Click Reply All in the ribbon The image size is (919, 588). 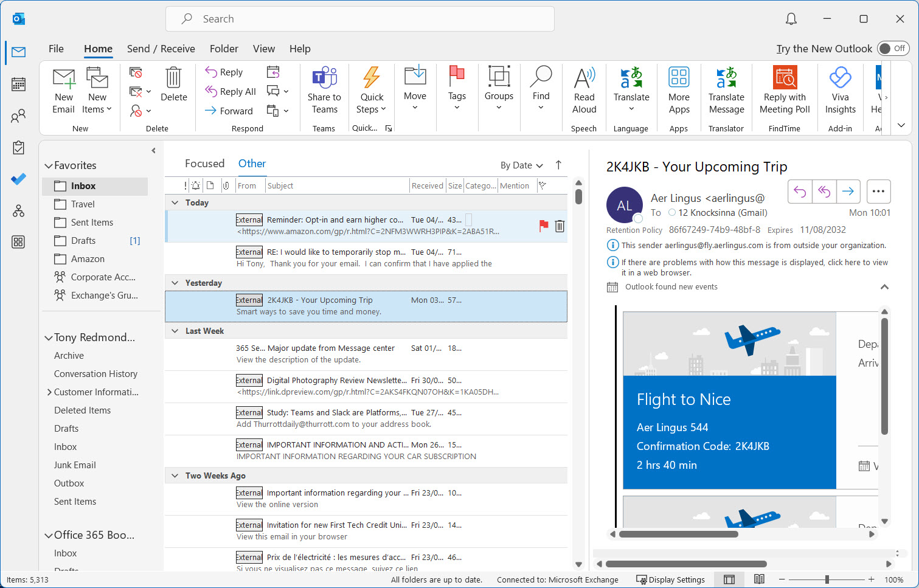tap(231, 91)
